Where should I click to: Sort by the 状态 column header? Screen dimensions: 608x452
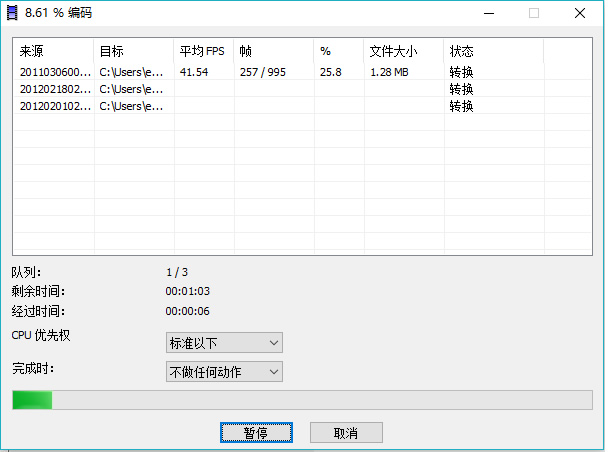pos(494,51)
